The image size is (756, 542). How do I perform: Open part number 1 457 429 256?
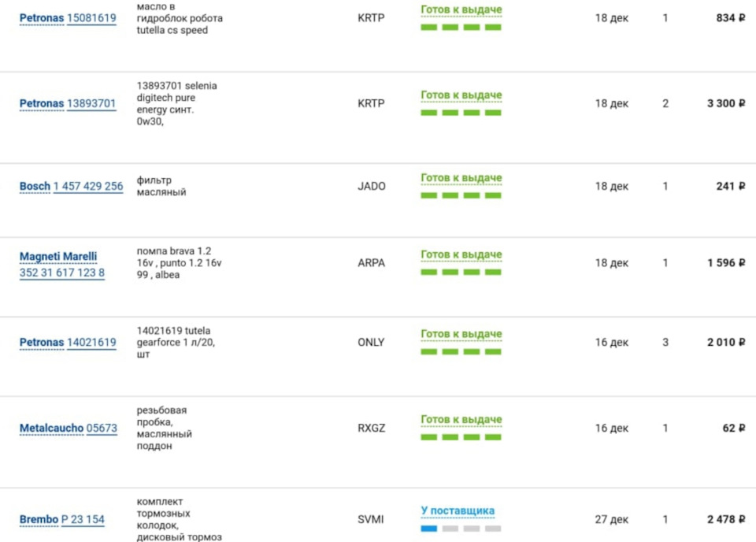pos(88,187)
